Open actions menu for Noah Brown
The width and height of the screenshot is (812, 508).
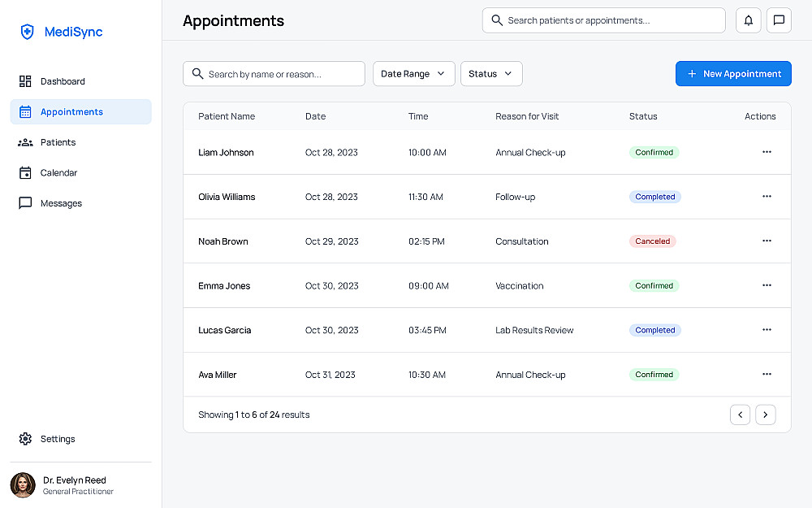(x=767, y=241)
